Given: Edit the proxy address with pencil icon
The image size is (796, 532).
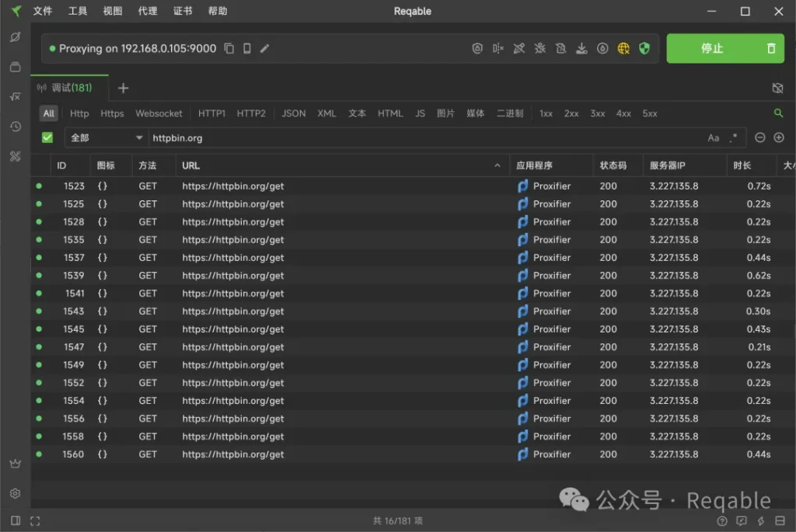Looking at the screenshot, I should 264,48.
